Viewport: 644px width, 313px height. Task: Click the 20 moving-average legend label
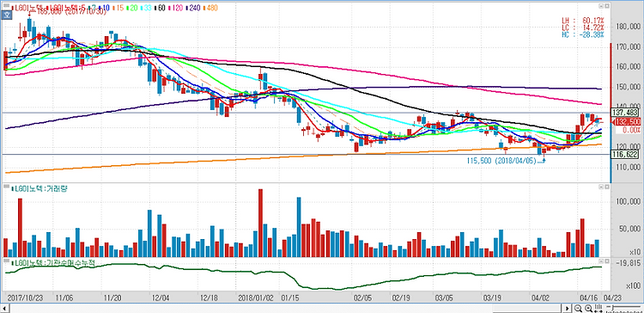133,8
